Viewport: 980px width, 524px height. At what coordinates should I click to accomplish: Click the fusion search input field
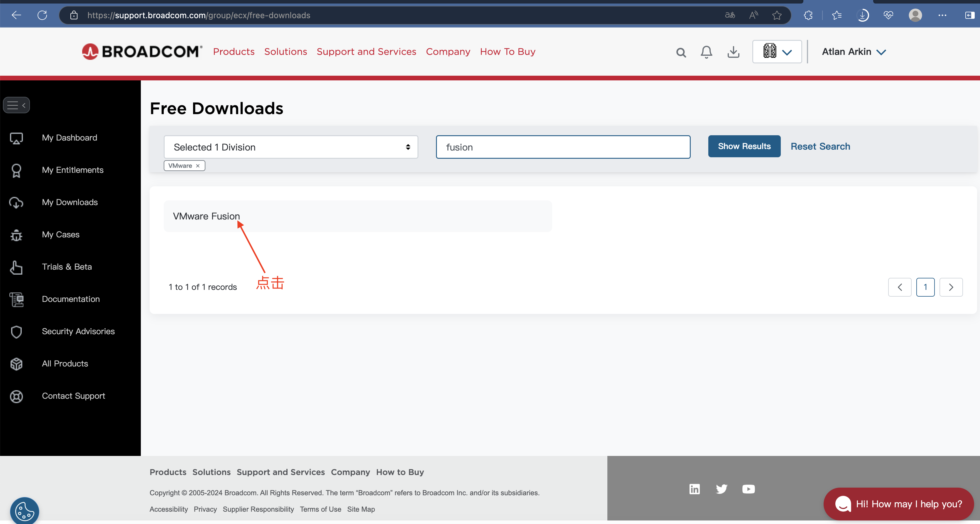[x=563, y=147]
